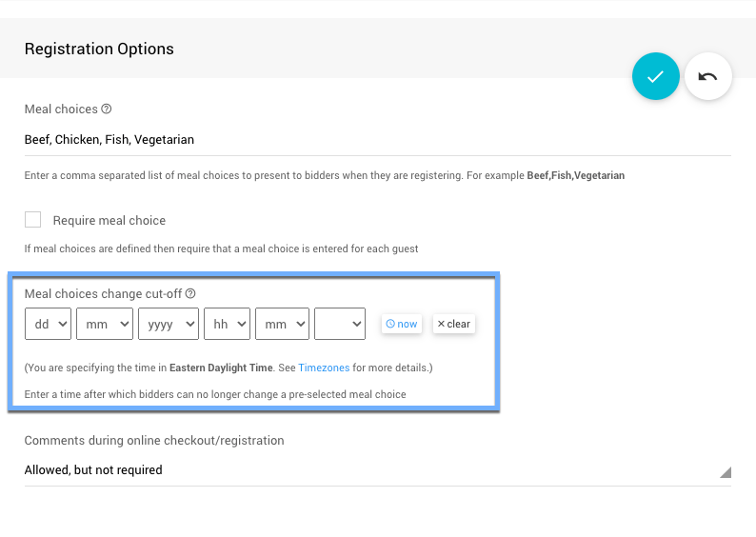The width and height of the screenshot is (756, 537).
Task: Open help icon beside Meal choices label
Action: 107,109
